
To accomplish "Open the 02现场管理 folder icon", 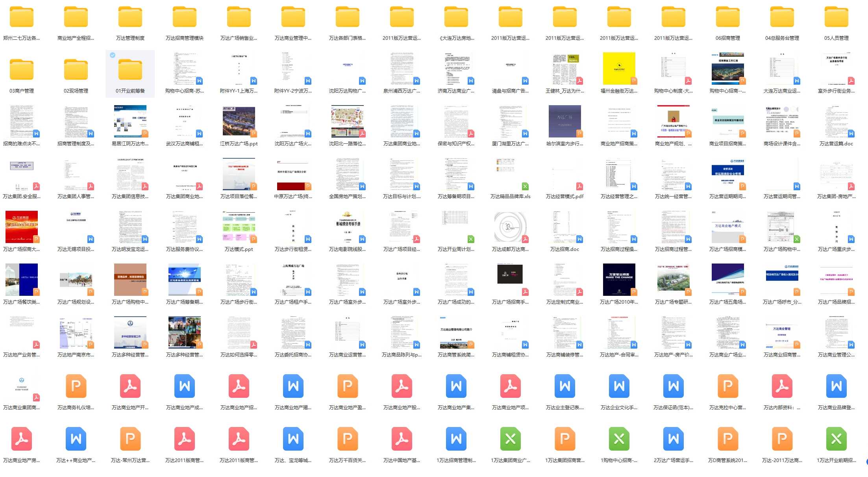I will coord(76,70).
